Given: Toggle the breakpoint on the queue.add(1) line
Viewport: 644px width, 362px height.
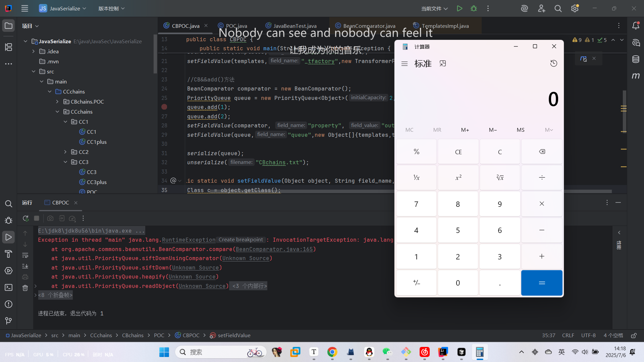Looking at the screenshot, I should (164, 107).
